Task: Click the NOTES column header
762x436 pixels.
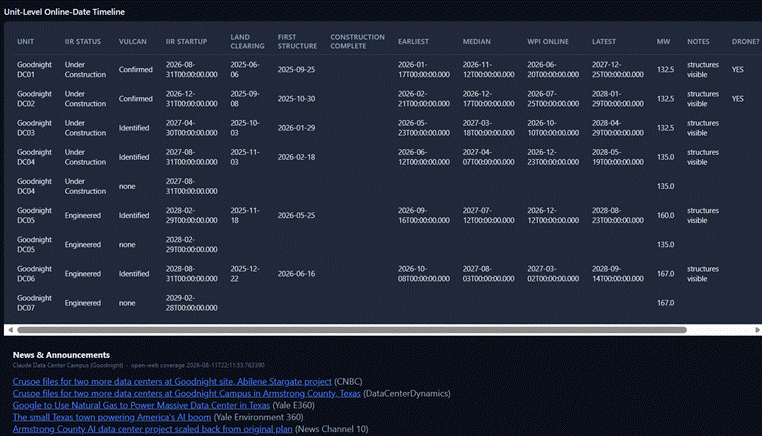Action: pyautogui.click(x=698, y=42)
